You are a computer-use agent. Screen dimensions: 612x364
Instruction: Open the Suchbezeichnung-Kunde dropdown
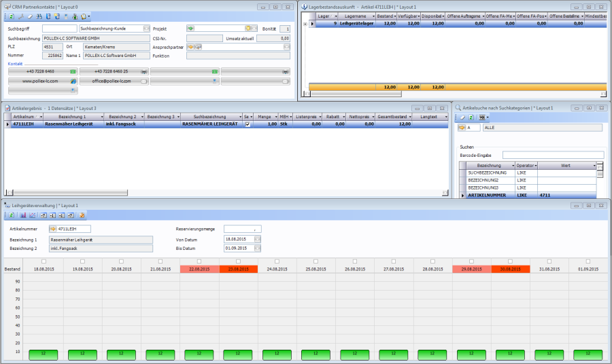(147, 29)
